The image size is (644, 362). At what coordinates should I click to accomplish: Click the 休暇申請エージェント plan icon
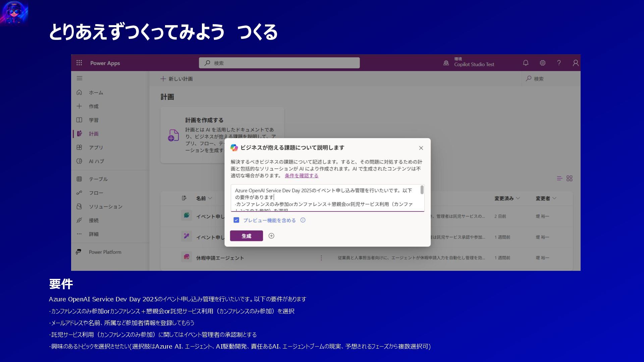186,257
